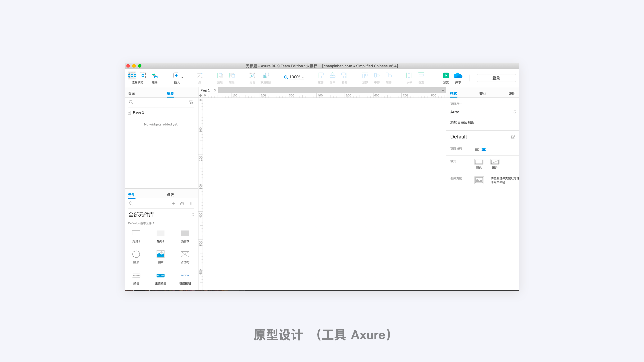Image resolution: width=644 pixels, height=362 pixels.
Task: Click the edit Default style icon
Action: (513, 137)
